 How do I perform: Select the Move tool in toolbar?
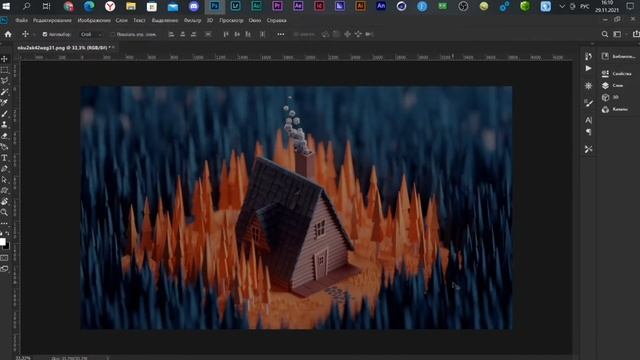pos(4,59)
